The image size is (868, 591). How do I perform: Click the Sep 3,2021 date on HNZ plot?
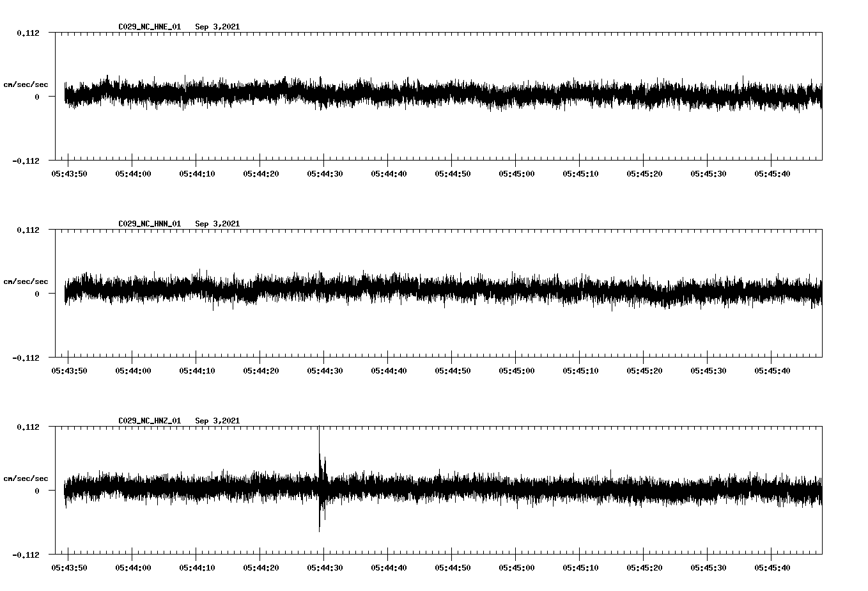click(217, 421)
